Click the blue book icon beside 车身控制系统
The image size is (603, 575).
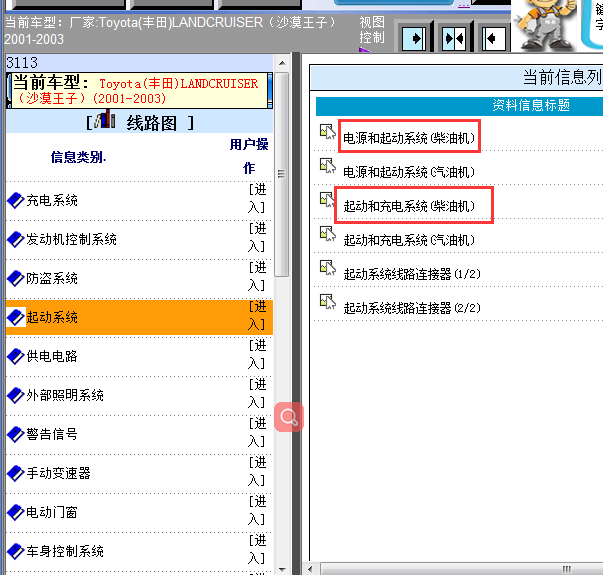(x=16, y=551)
